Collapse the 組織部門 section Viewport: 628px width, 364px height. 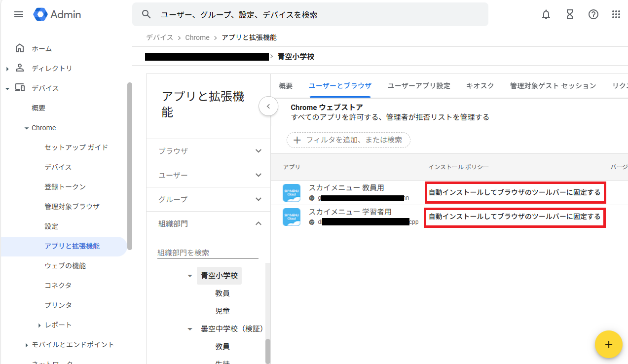pyautogui.click(x=258, y=223)
